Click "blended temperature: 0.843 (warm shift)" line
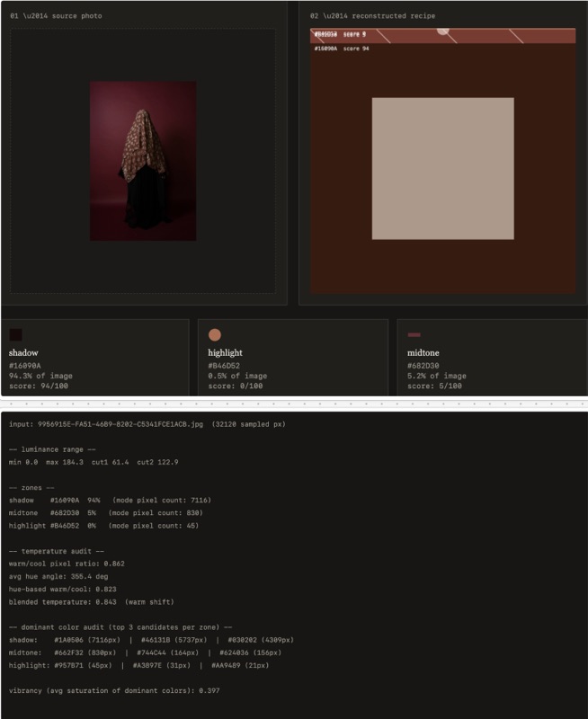The width and height of the screenshot is (588, 719). [x=92, y=602]
